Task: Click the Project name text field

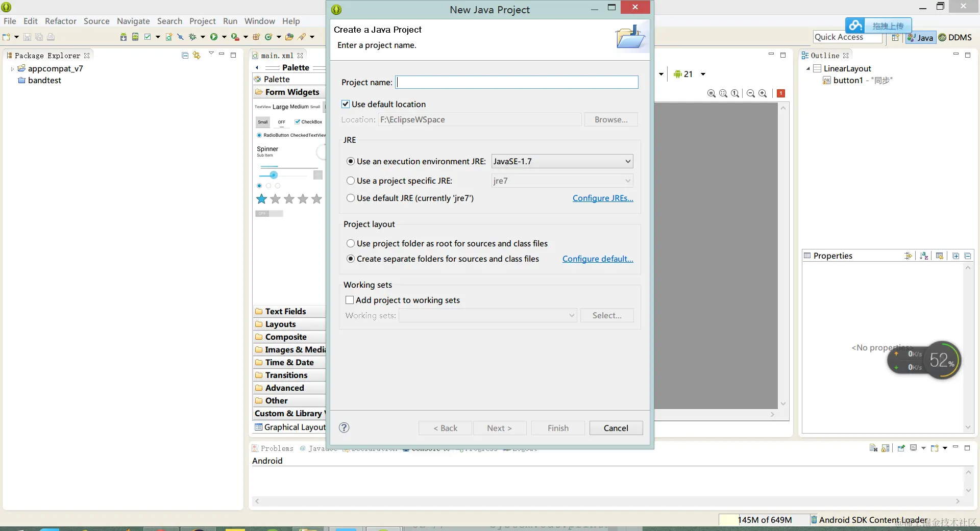Action: click(517, 82)
